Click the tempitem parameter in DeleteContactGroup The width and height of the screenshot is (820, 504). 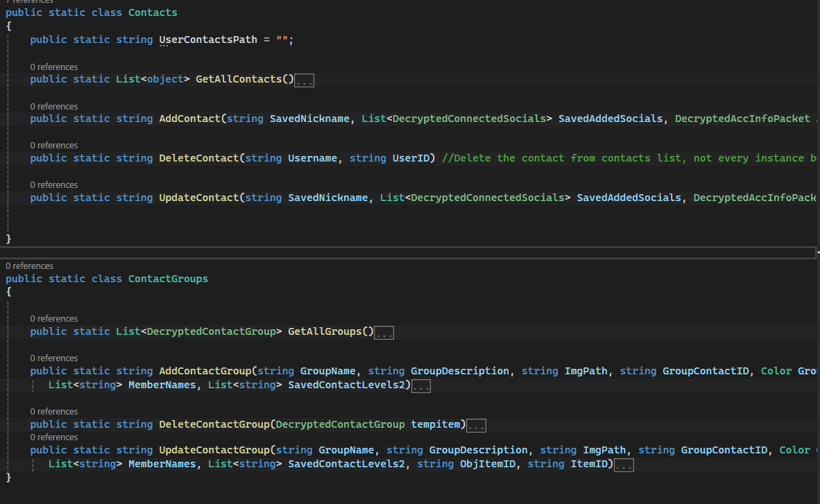[438, 424]
